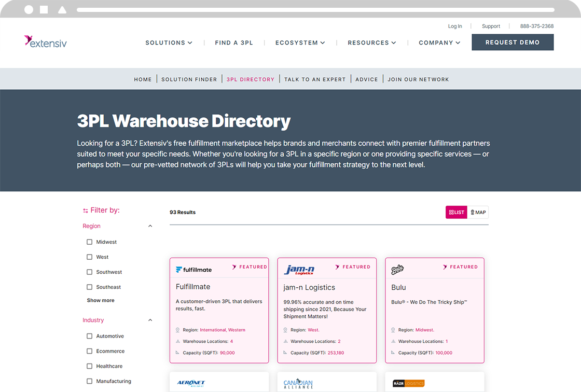Tick the Southeast region checkbox
Viewport: 581px width, 392px height.
[x=89, y=287]
